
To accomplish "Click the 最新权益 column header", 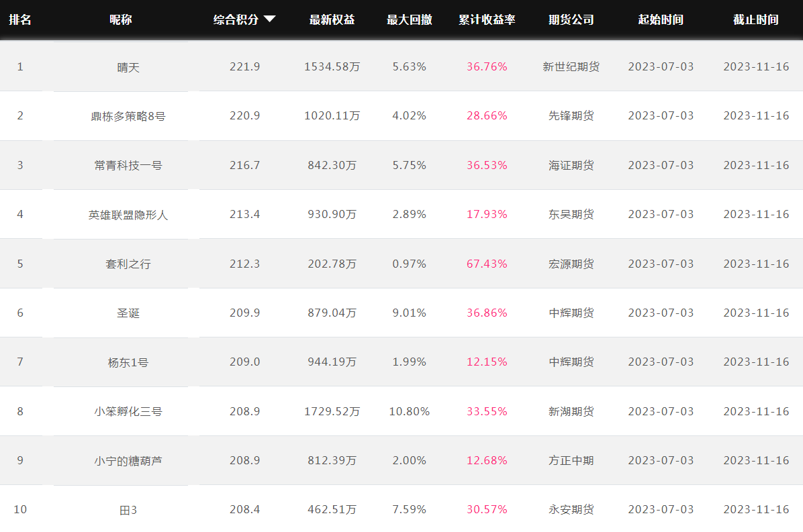I will (332, 19).
